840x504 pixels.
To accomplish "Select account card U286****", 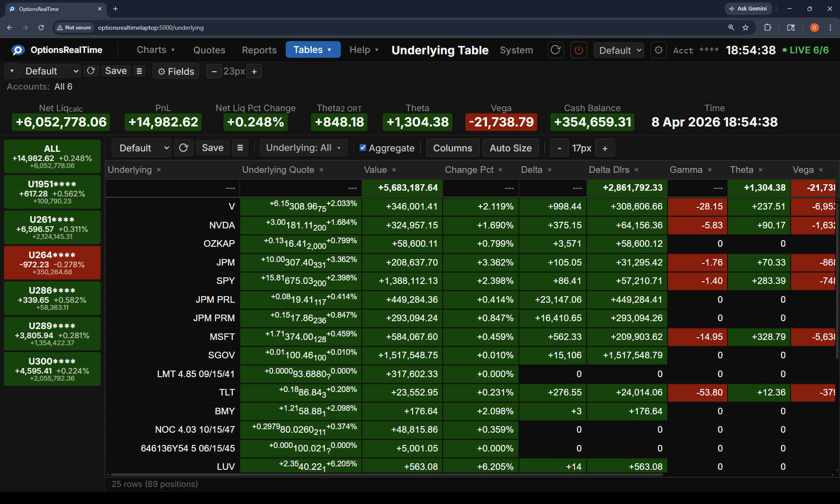I will tap(52, 298).
